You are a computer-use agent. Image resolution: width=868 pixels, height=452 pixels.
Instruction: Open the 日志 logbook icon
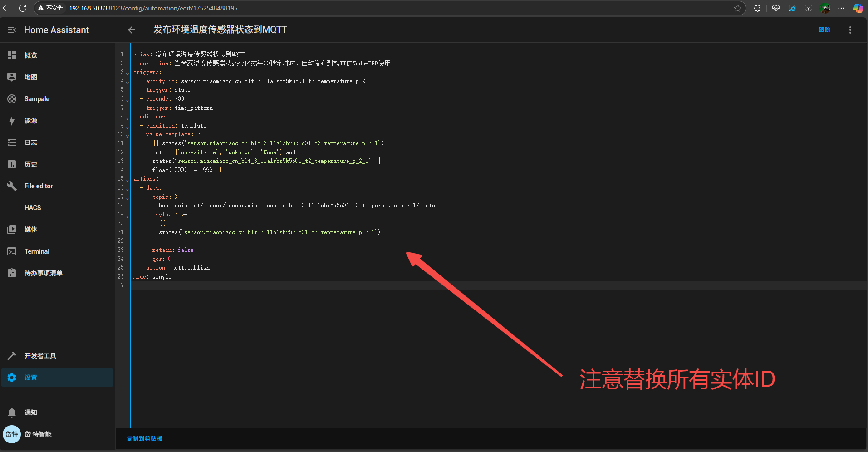12,142
